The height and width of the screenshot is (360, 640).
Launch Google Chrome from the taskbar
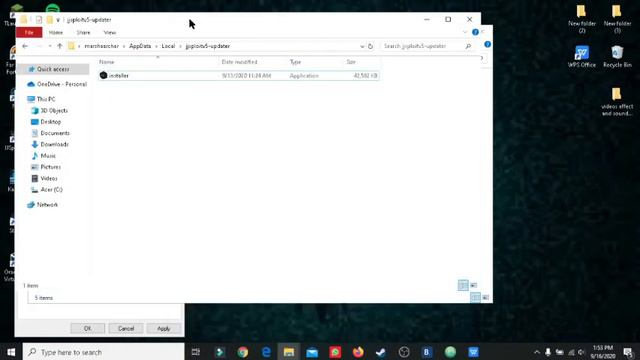tap(243, 352)
